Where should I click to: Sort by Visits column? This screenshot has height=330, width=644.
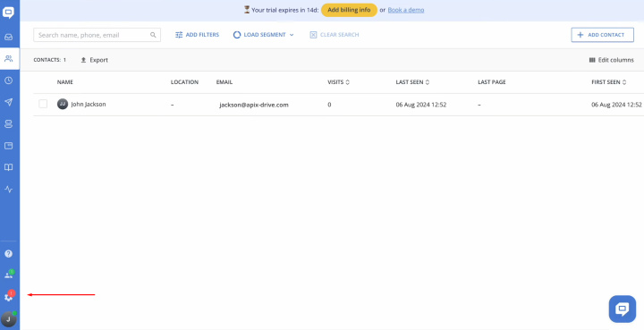point(338,82)
